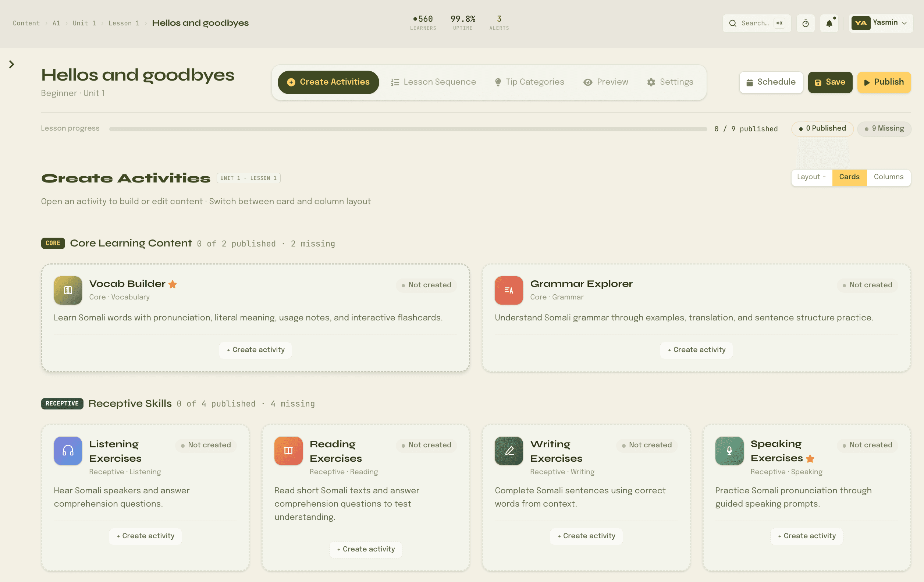Filter by 9 Missing chip
This screenshot has height=582, width=924.
coord(884,128)
